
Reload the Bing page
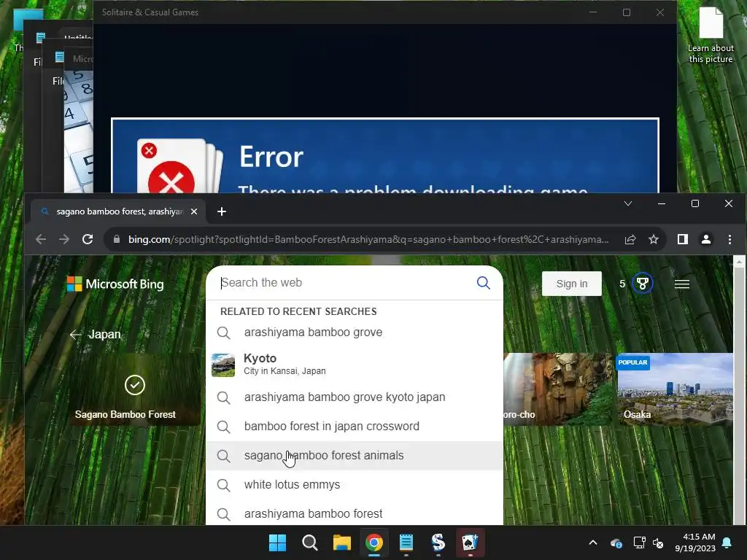pyautogui.click(x=88, y=239)
